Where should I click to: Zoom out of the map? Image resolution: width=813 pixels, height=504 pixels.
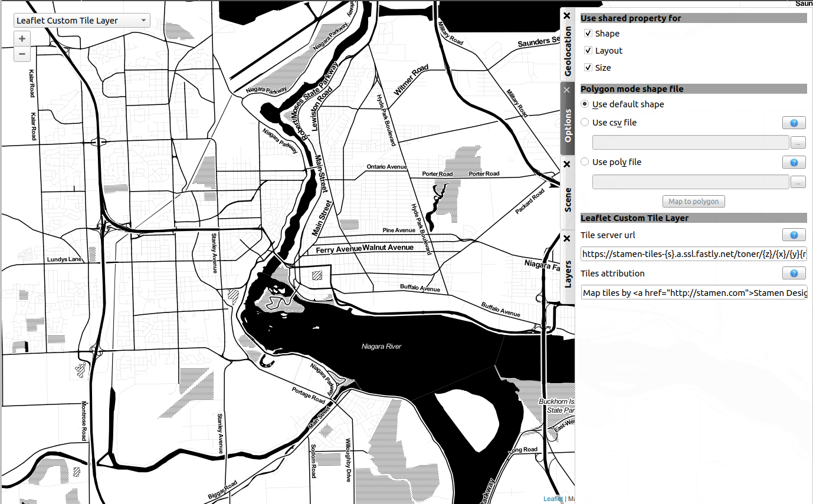[22, 54]
